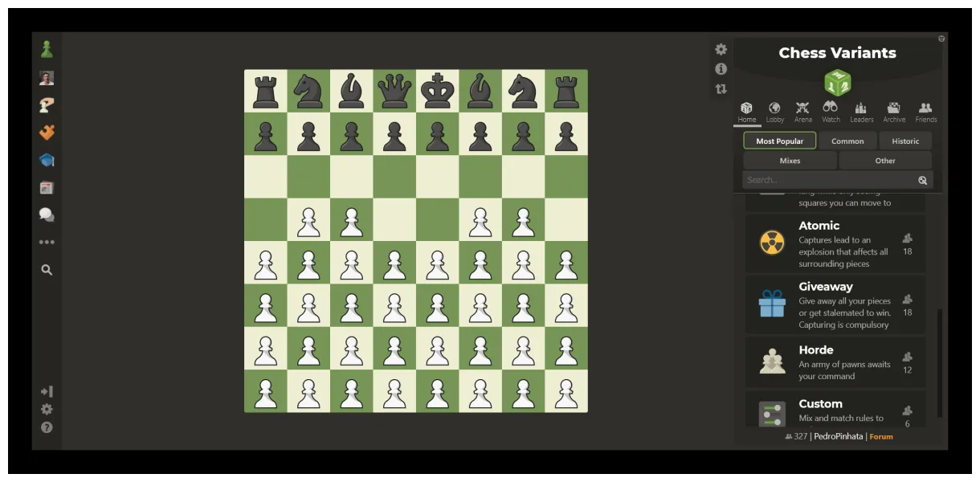
Task: Open the chat bubble in the left sidebar
Action: (47, 214)
